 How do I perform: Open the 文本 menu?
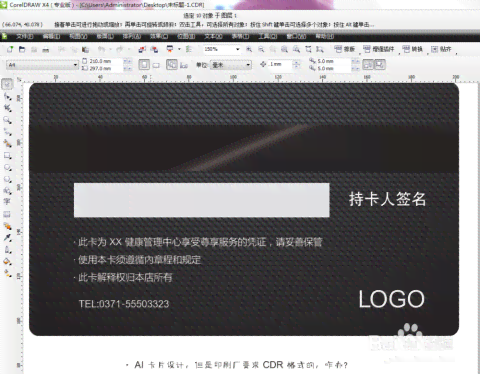213,36
